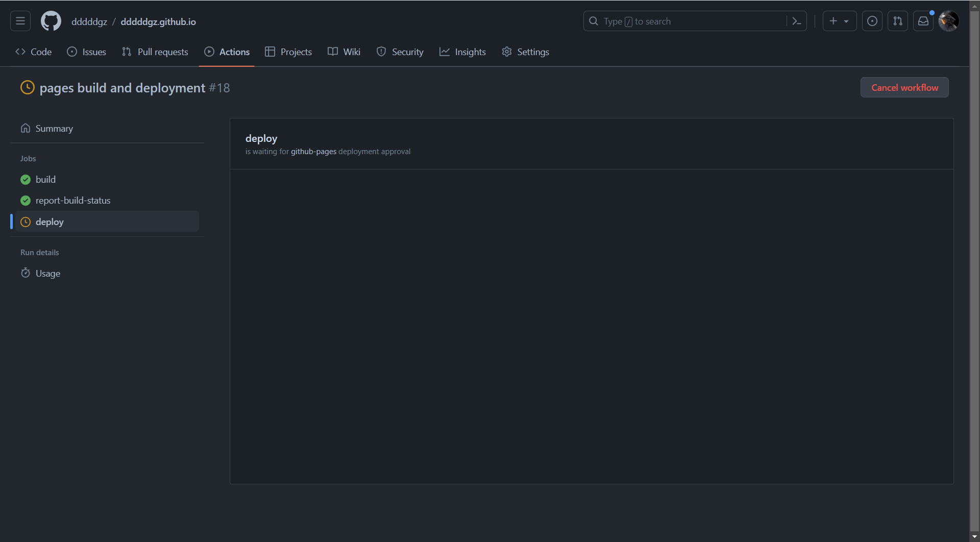980x542 pixels.
Task: Open the user profile avatar menu
Action: (x=948, y=21)
